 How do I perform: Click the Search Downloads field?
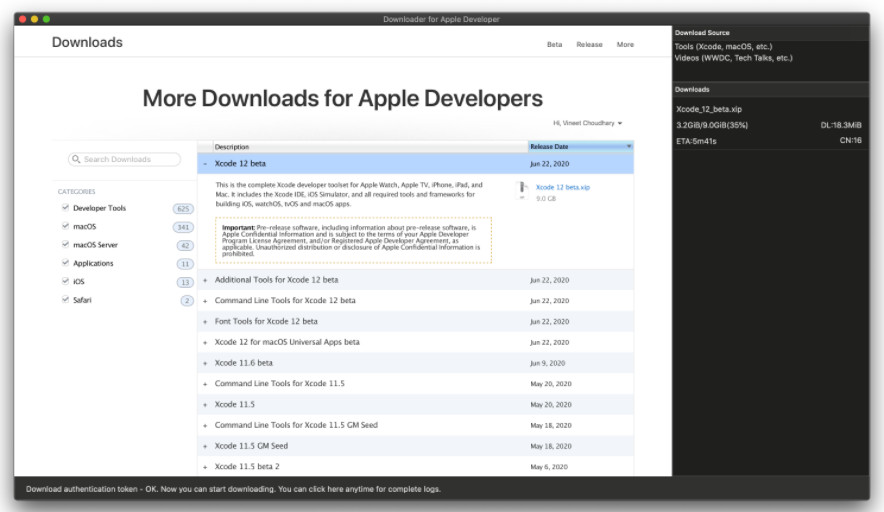pos(124,160)
